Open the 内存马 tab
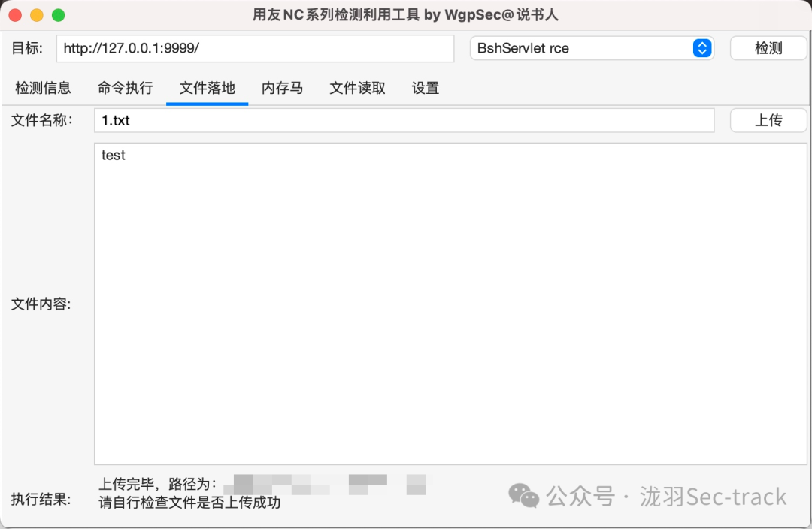 click(x=282, y=88)
